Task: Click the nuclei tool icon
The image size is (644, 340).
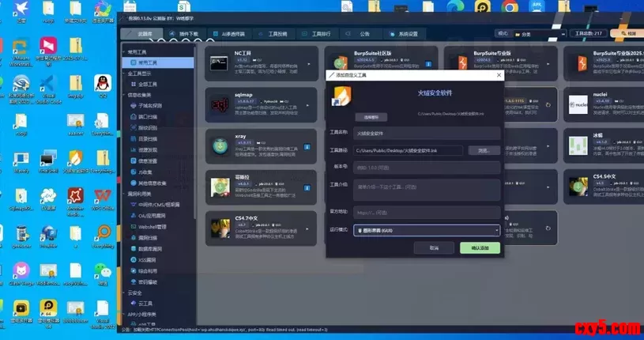Action: 578,105
